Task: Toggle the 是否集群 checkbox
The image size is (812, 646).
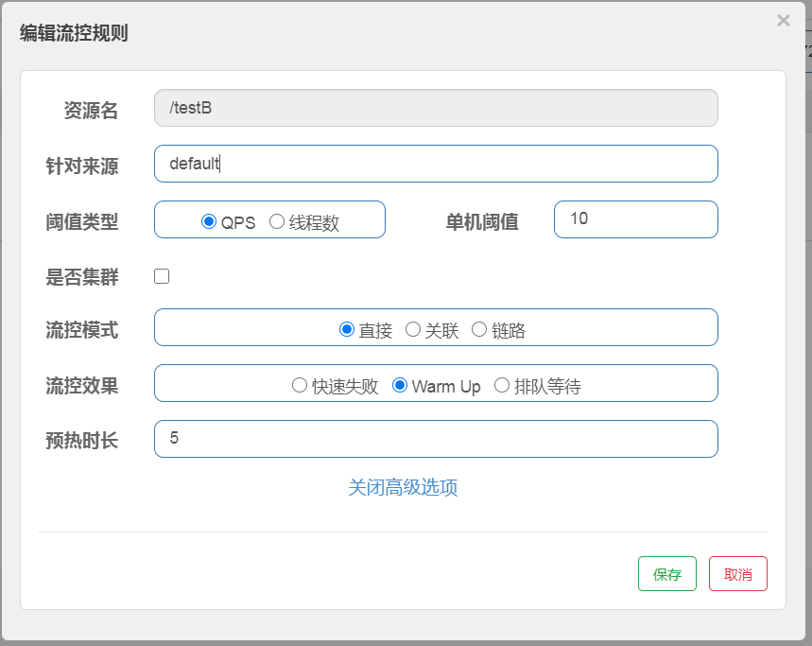Action: (x=162, y=276)
